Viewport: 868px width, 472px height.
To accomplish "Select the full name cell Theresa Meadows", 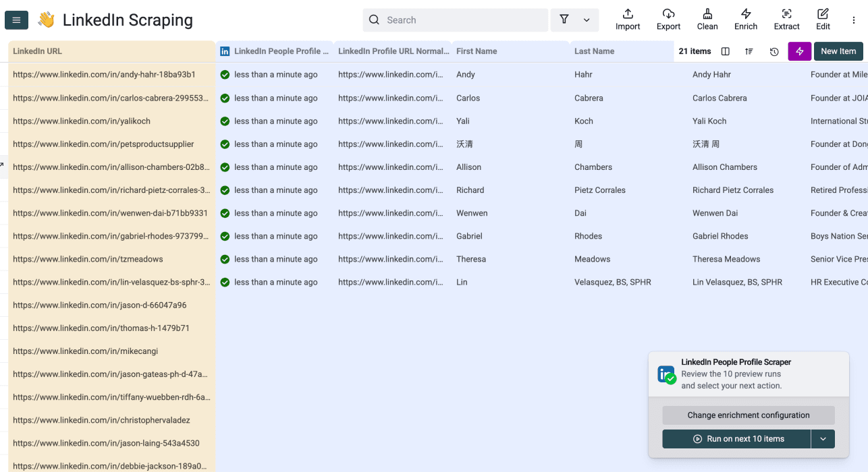I will (x=747, y=259).
